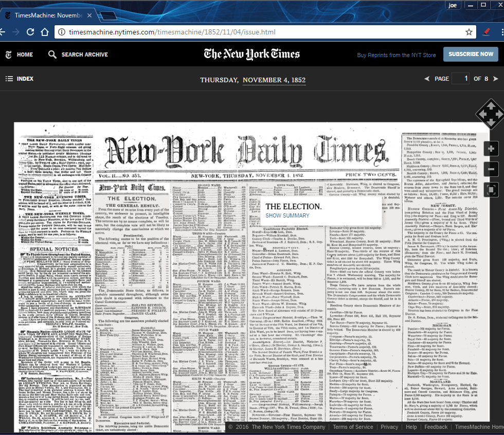
Task: Toggle fullscreen view of the newspaper
Action: (492, 189)
